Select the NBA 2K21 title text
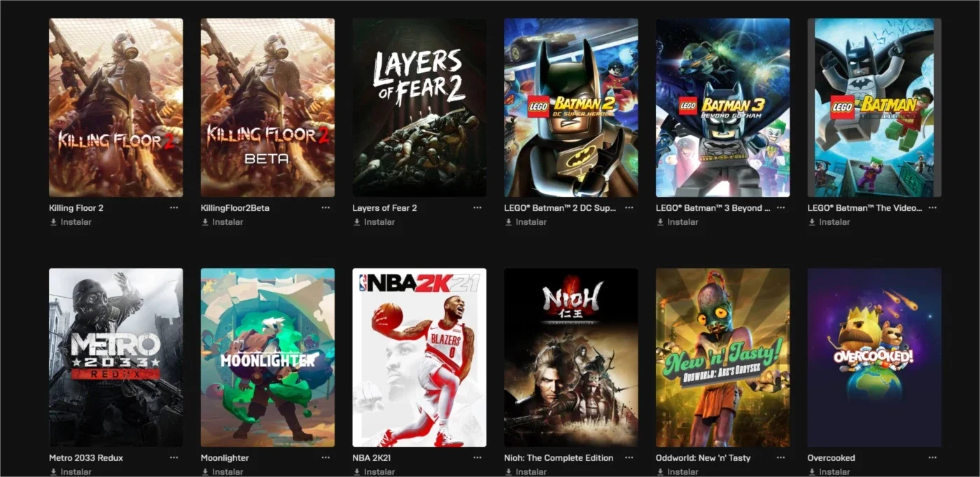The height and width of the screenshot is (477, 980). 373,458
